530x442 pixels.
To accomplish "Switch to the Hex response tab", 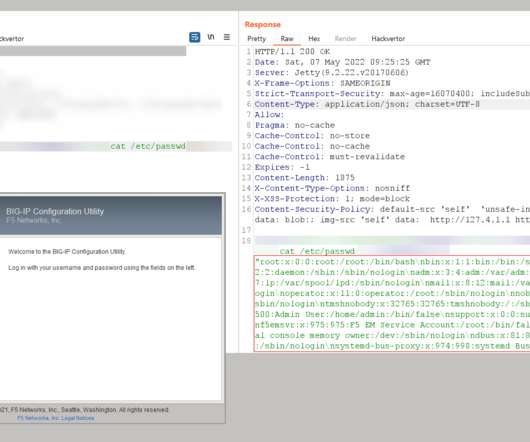I will pos(314,39).
